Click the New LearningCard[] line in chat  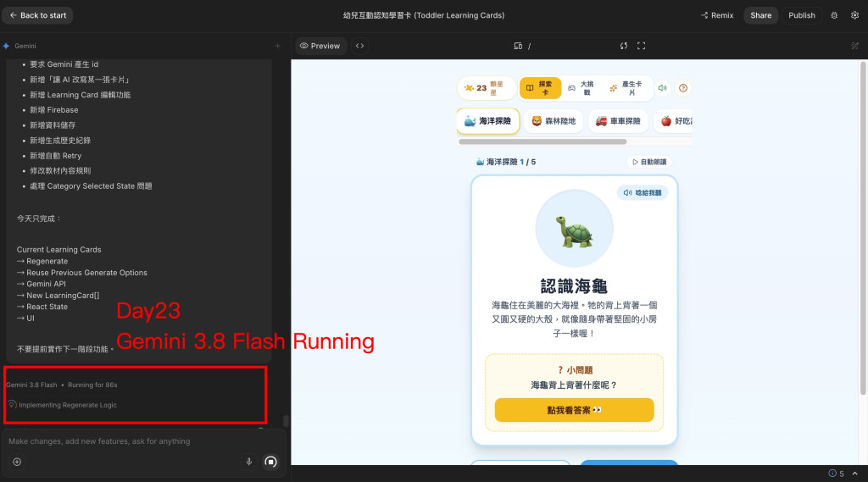pyautogui.click(x=58, y=296)
